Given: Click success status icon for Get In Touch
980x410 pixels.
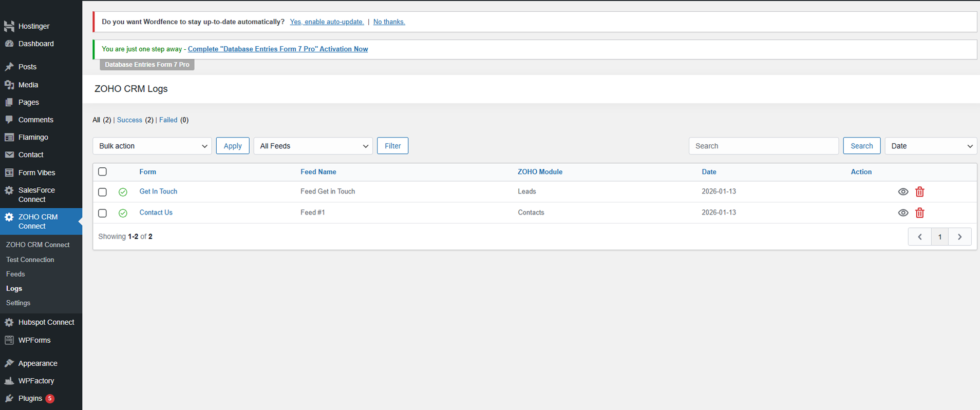Looking at the screenshot, I should (x=123, y=192).
